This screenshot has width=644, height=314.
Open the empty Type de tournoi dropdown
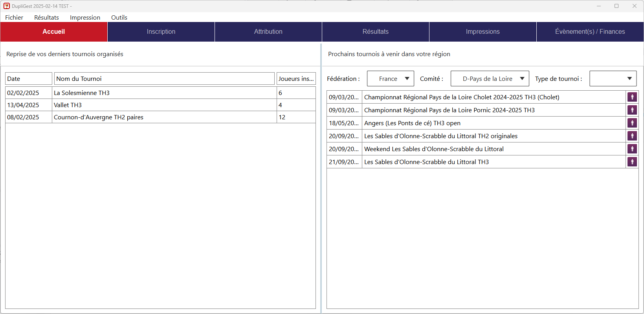click(613, 78)
